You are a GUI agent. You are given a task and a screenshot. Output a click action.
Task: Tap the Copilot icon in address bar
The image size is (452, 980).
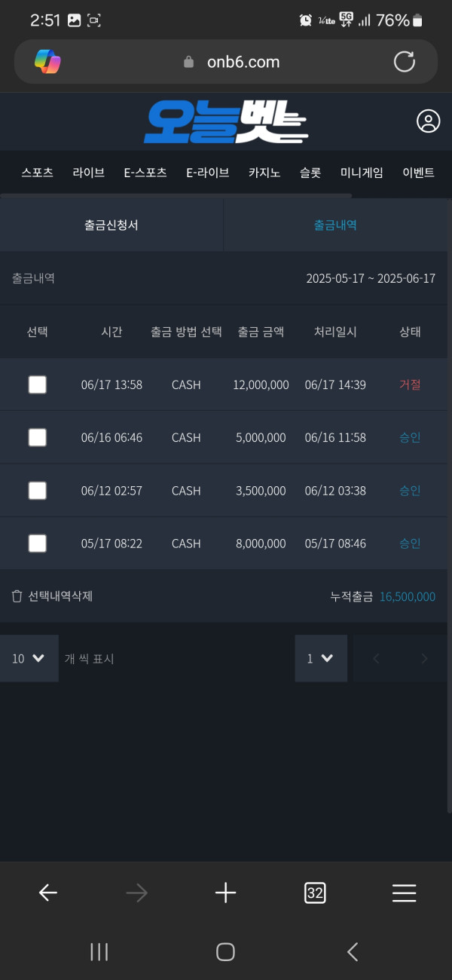47,62
